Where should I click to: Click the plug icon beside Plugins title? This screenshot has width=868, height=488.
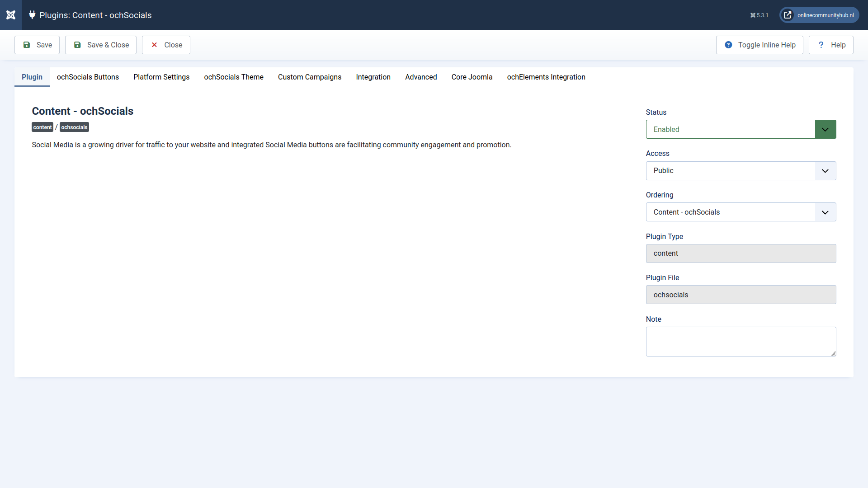32,15
